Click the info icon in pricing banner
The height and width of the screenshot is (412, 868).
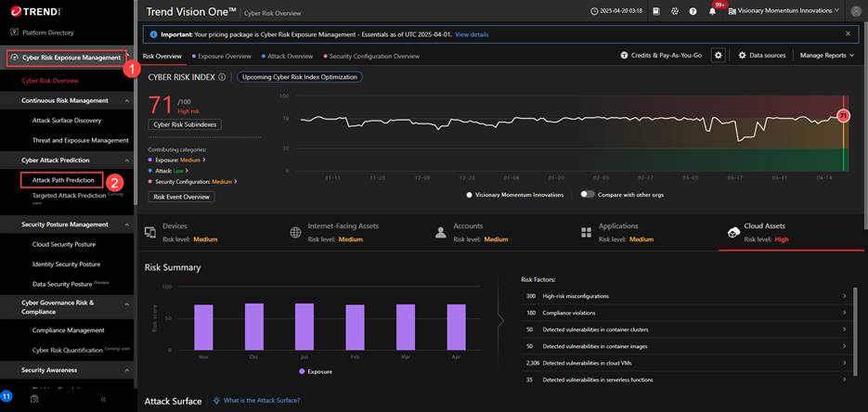(153, 34)
